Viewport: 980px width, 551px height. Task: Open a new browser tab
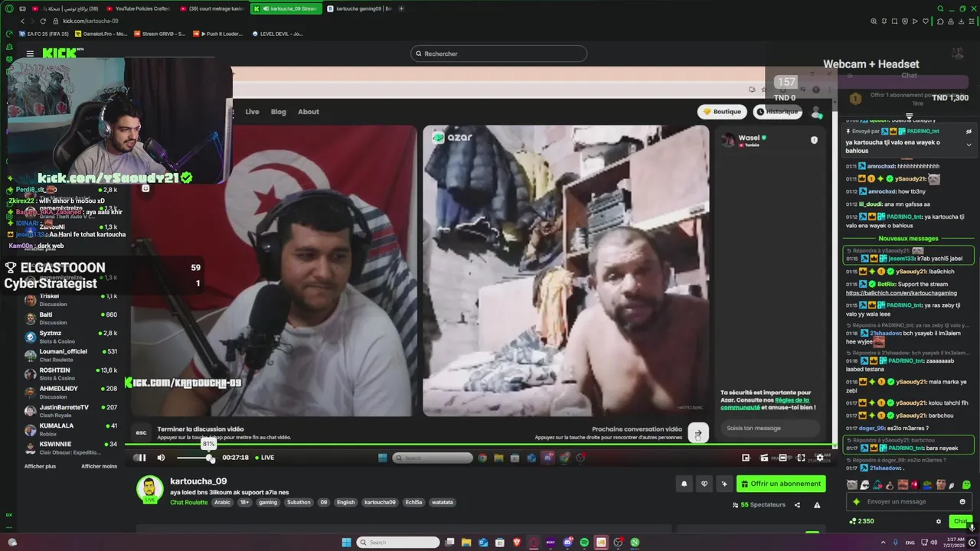401,8
